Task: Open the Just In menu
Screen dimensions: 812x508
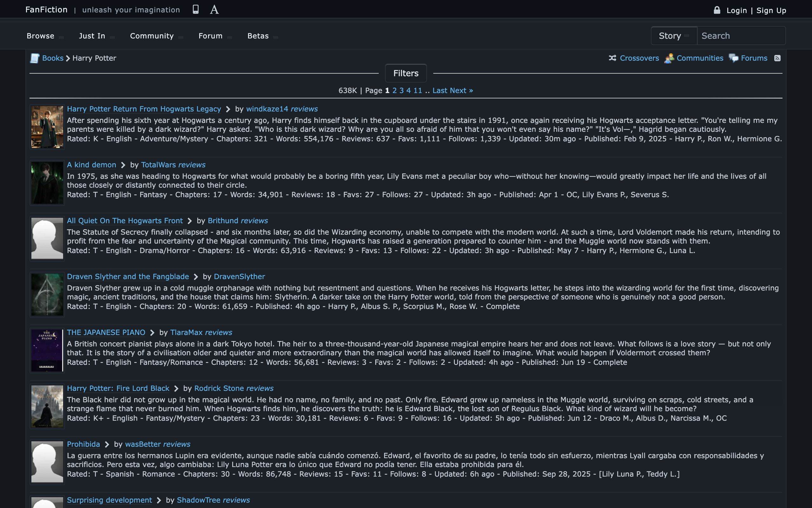Action: click(97, 36)
